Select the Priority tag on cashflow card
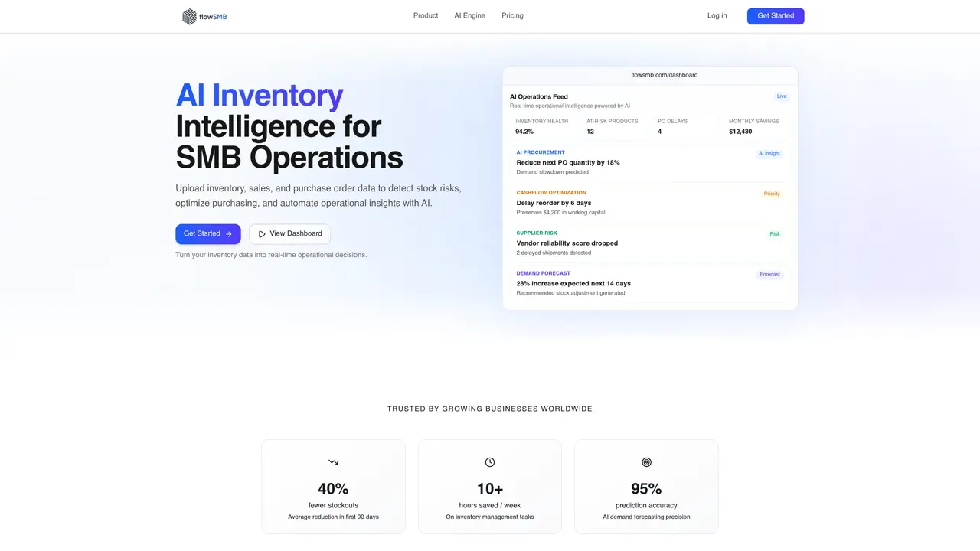980x551 pixels. (772, 194)
